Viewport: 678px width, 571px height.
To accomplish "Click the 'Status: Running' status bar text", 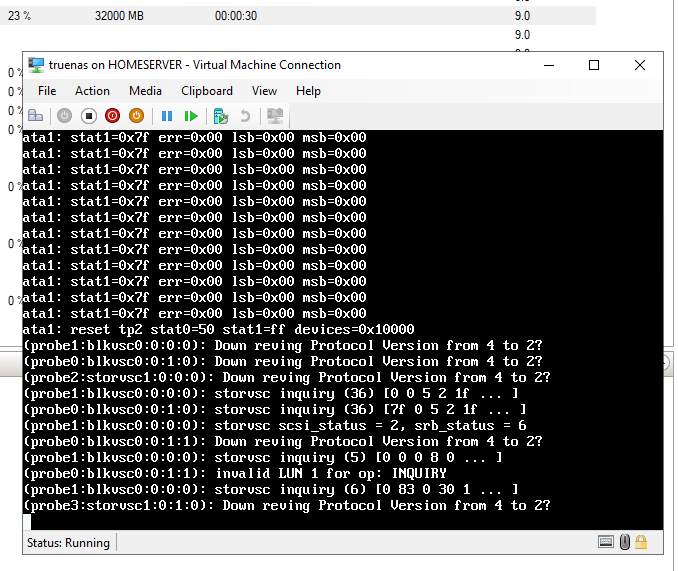I will [68, 542].
